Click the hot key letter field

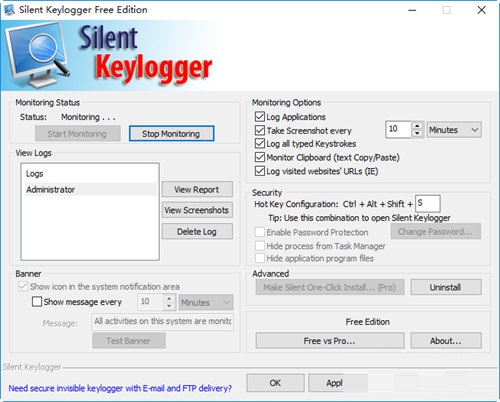point(428,203)
